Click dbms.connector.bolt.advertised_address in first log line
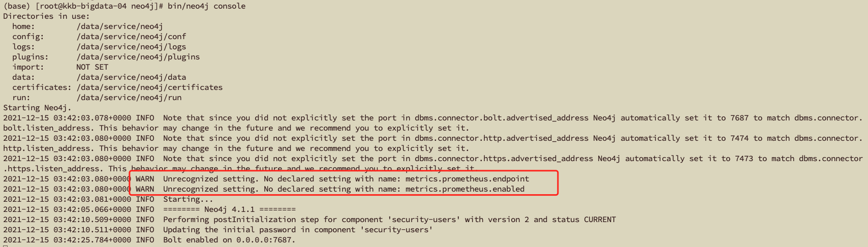Viewport: 868px width, 247px height. (502, 118)
